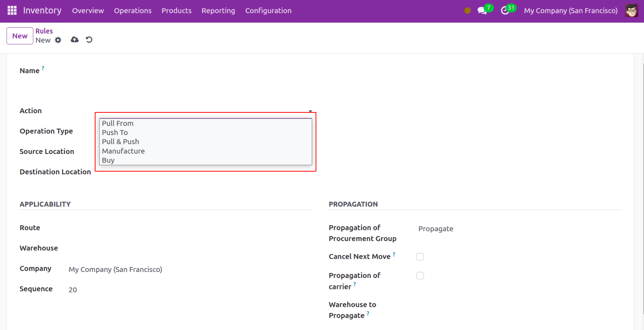
Task: Open the chat messages icon with badge 7
Action: click(x=482, y=11)
